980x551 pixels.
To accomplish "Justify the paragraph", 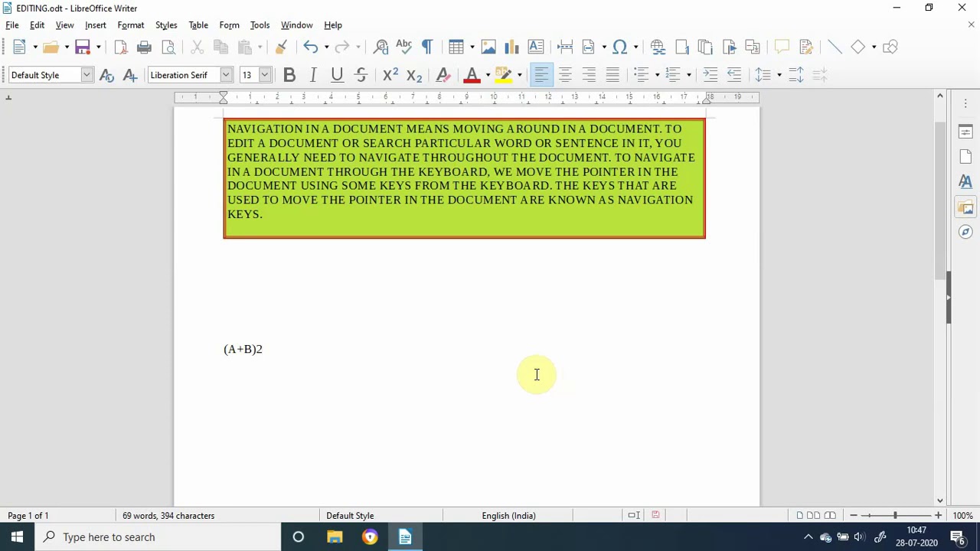I will click(x=612, y=75).
